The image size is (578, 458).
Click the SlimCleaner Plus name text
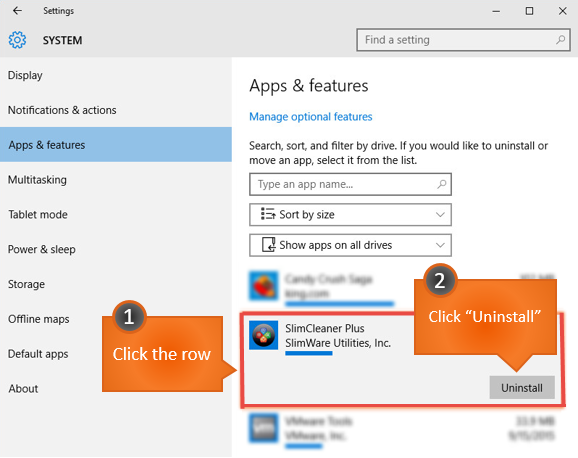pos(325,328)
